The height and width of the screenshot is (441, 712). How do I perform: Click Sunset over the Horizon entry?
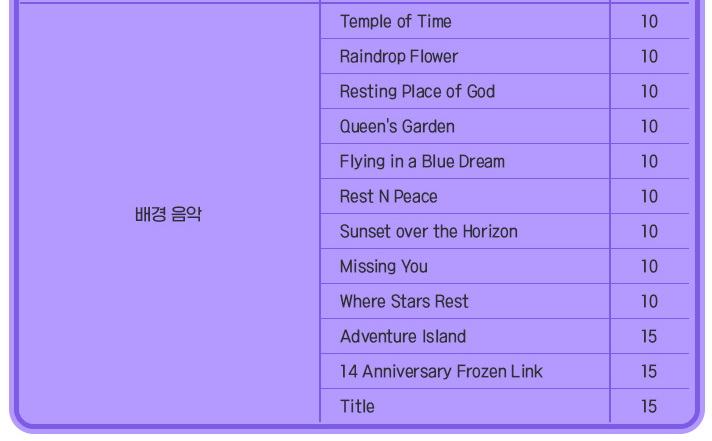tap(428, 231)
